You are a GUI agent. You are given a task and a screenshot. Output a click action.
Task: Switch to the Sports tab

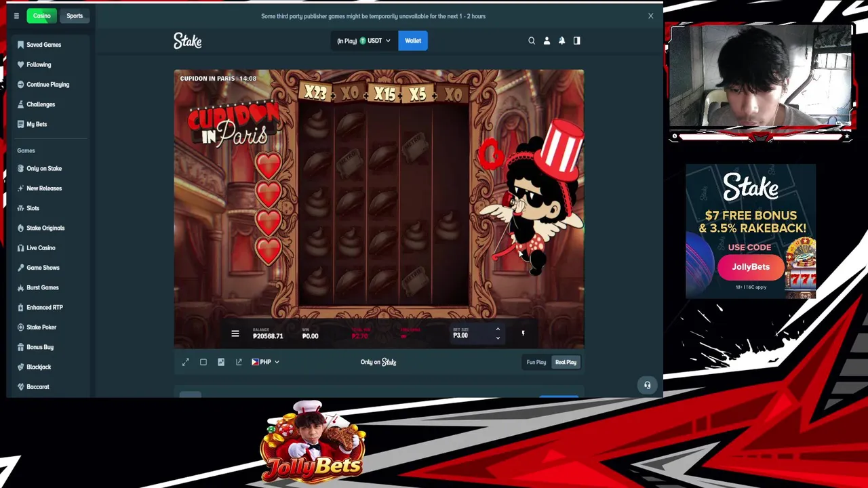75,16
